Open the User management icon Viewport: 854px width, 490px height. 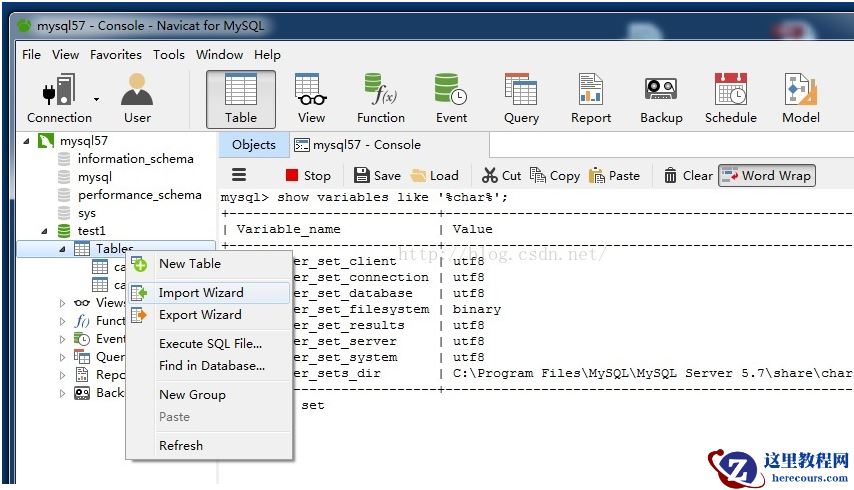(137, 99)
